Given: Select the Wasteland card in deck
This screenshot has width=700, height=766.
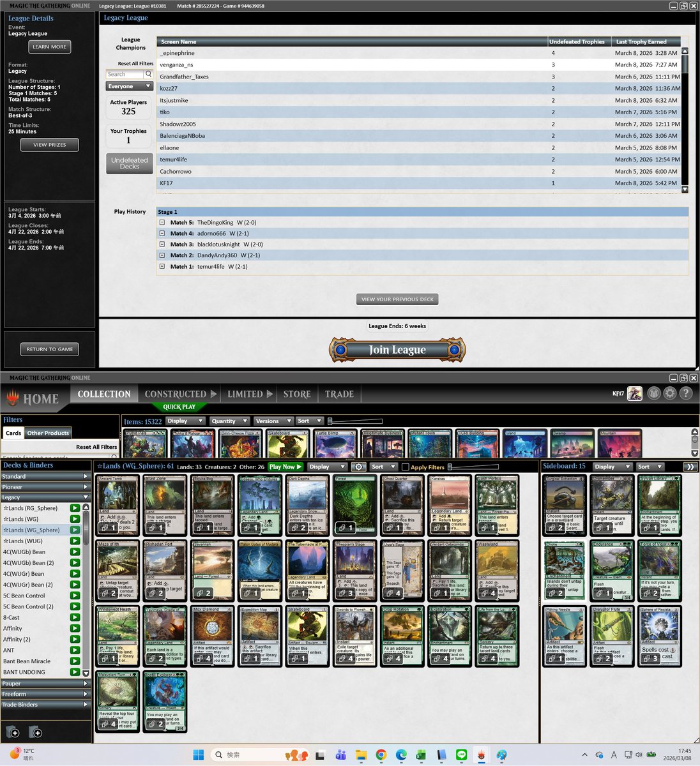Looking at the screenshot, I should click(496, 569).
